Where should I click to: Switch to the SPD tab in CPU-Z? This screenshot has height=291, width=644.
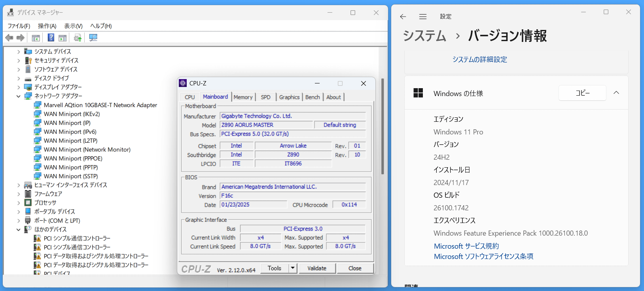[x=266, y=97]
